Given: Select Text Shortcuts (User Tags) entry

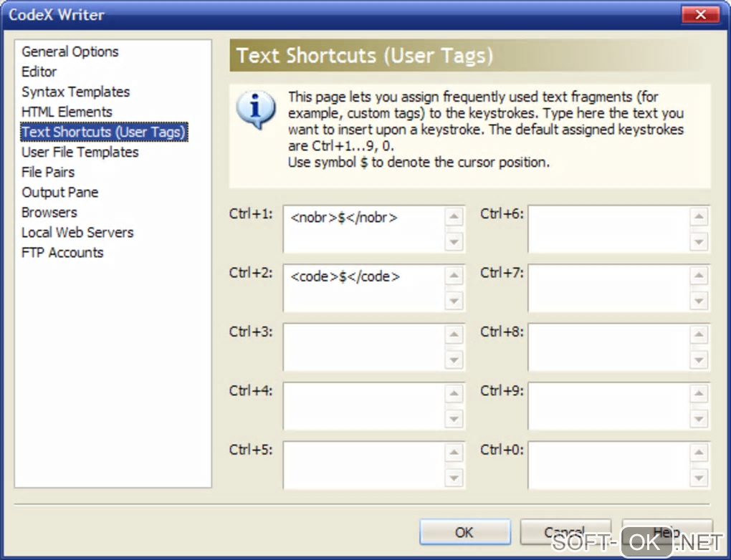Looking at the screenshot, I should [104, 132].
